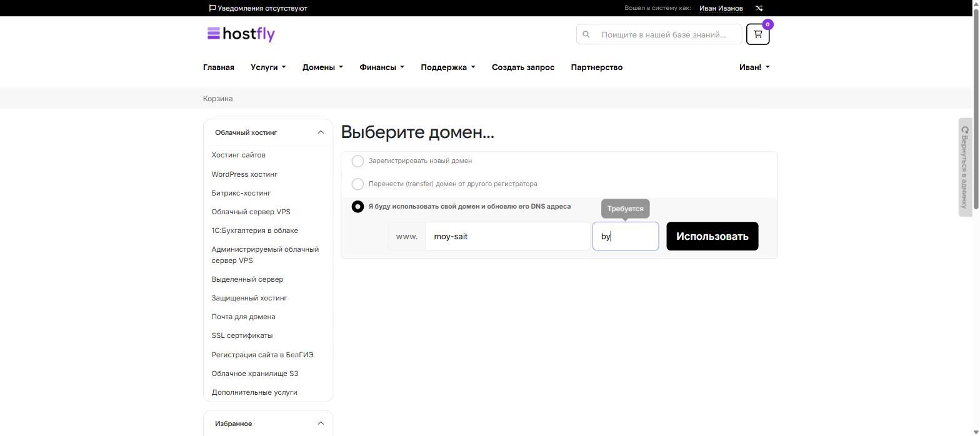Open SSL сертификаты category

242,335
